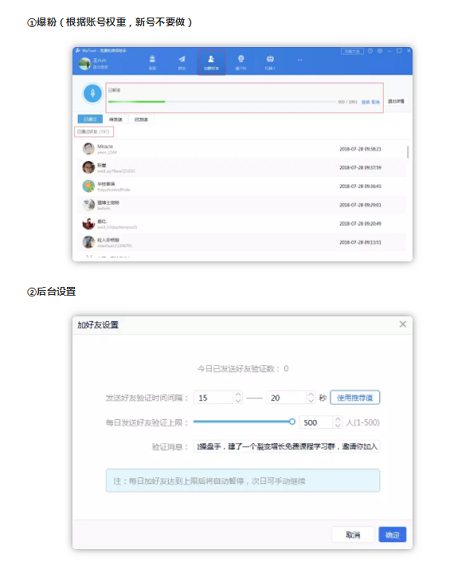Image resolution: width=450 pixels, height=565 pixels.
Task: Click the daily limit slider handle
Action: click(292, 422)
